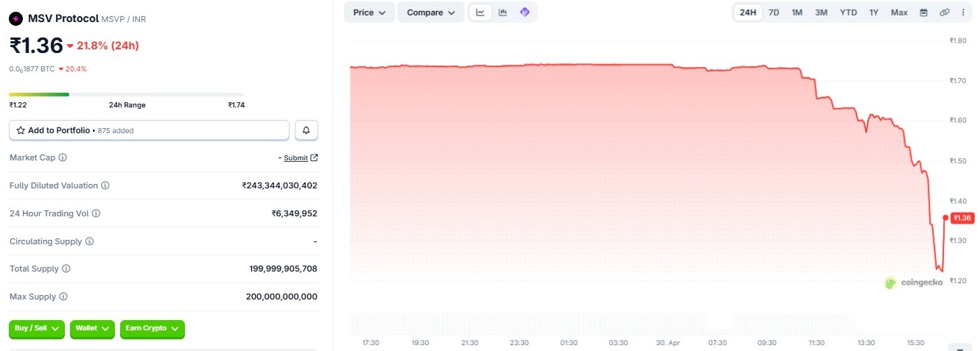Click the price alert bell icon
This screenshot has height=351, width=980.
click(307, 130)
